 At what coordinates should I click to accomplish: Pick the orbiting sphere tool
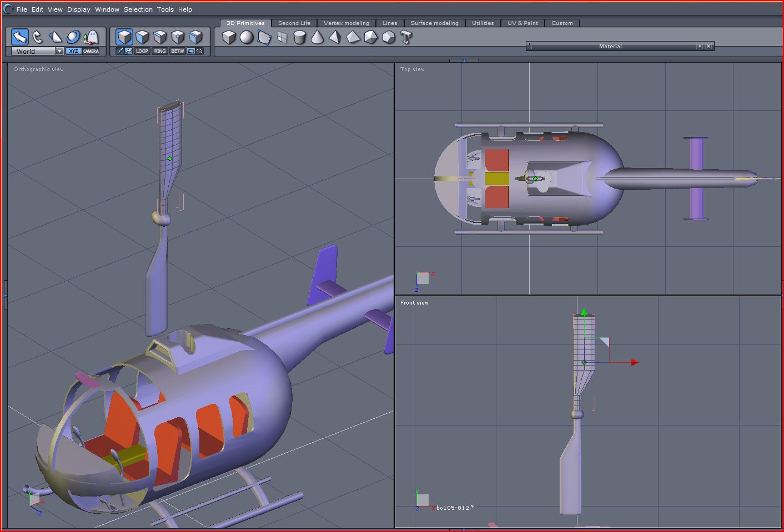coord(73,37)
